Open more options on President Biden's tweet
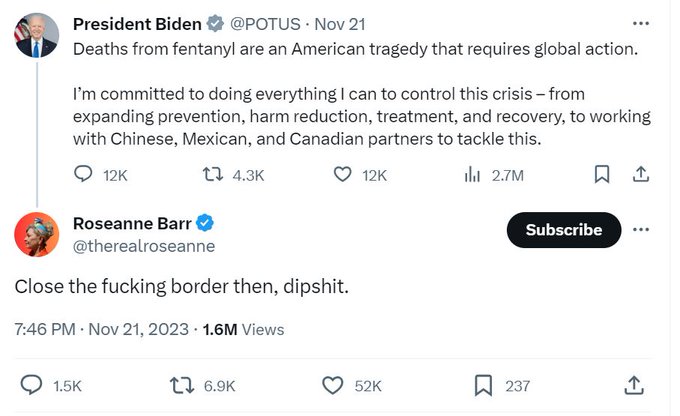Image resolution: width=680 pixels, height=416 pixels. point(641,23)
